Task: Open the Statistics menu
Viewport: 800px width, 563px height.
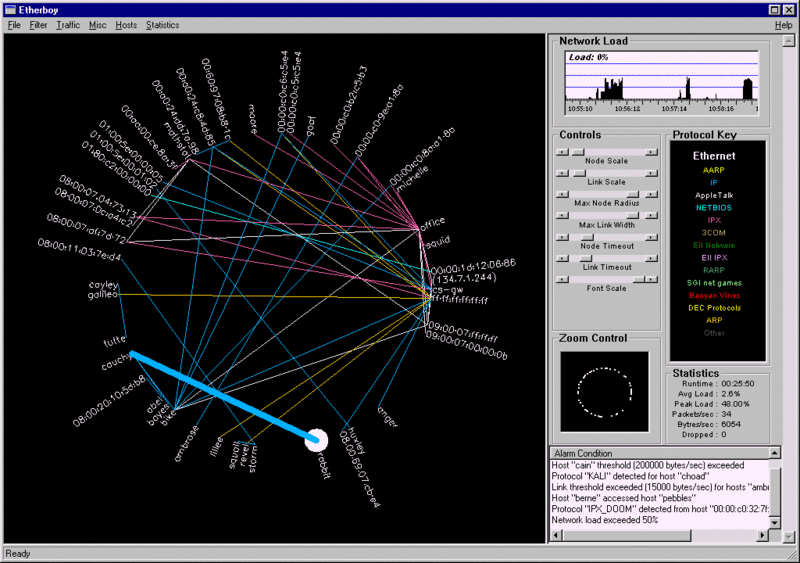Action: (162, 25)
